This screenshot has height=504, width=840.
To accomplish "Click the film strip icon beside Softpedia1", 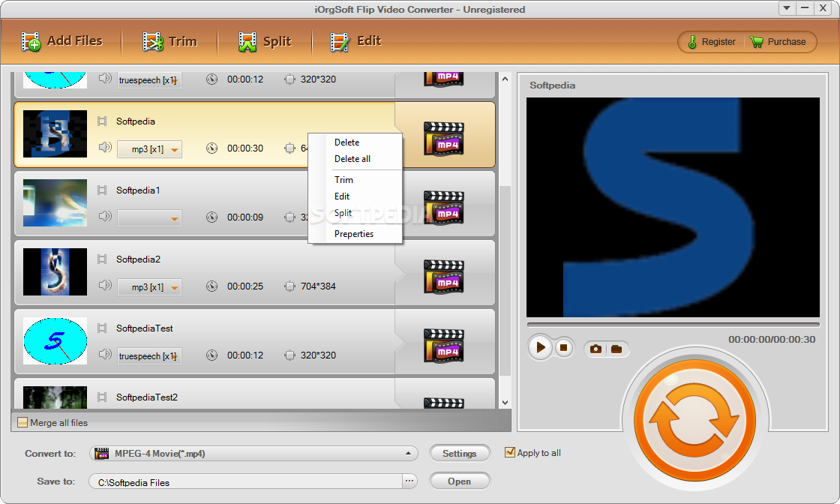I will (102, 190).
